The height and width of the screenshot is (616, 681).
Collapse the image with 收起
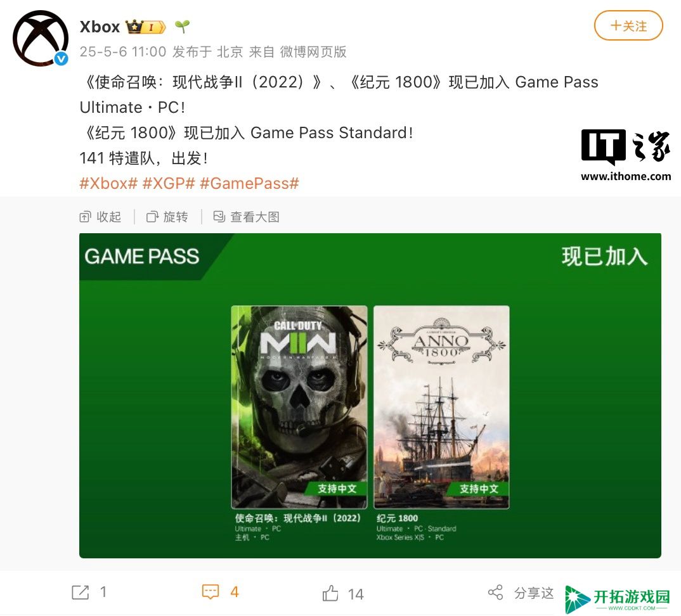[x=100, y=217]
